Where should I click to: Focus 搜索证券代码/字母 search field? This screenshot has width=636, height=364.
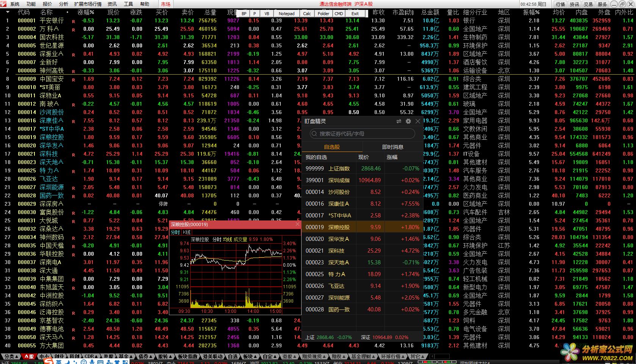coord(363,134)
